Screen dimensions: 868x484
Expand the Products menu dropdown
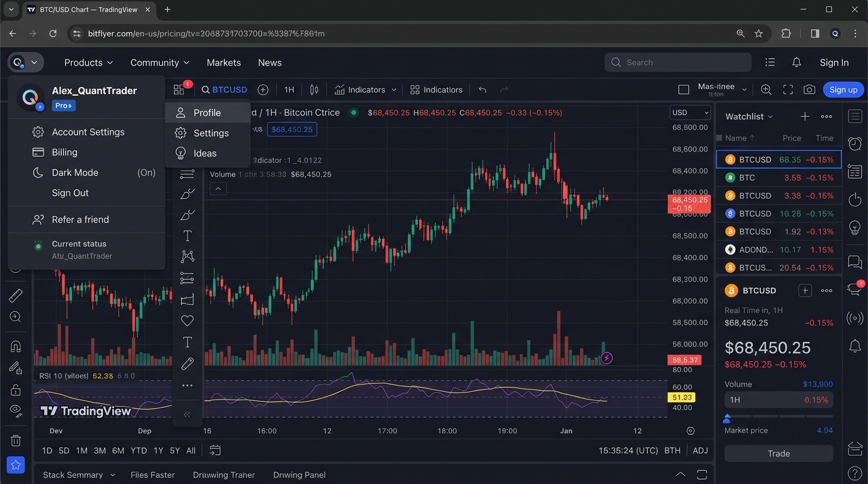(88, 62)
